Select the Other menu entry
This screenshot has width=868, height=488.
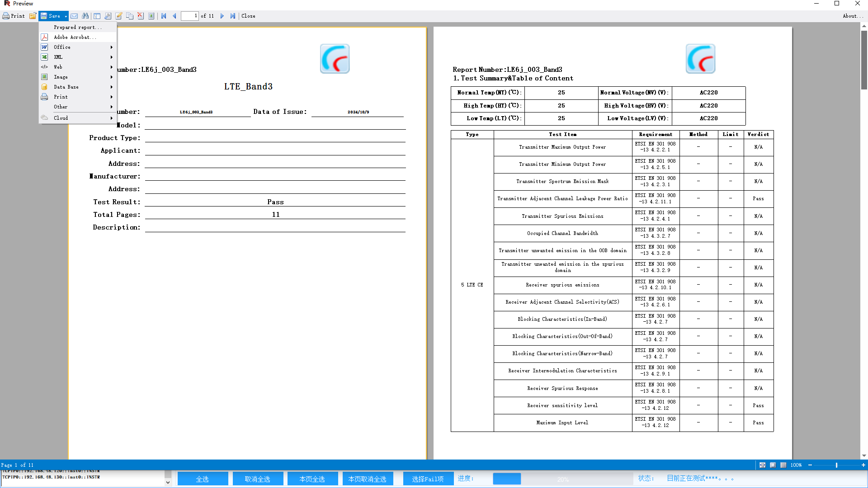click(77, 107)
